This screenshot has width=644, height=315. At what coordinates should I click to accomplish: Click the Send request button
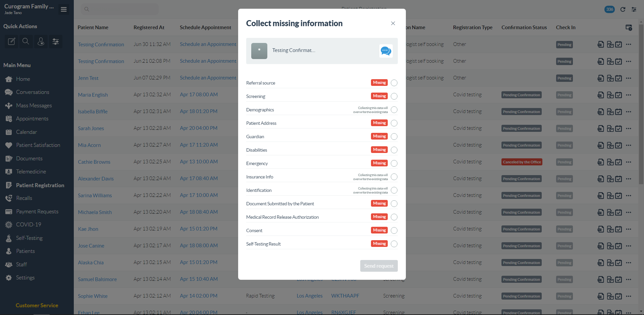(379, 266)
